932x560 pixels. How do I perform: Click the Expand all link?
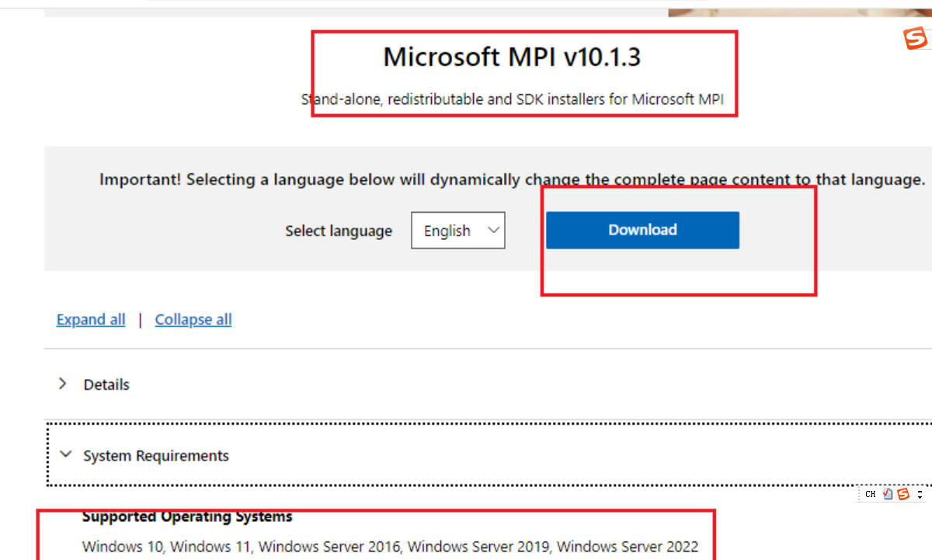(x=91, y=319)
